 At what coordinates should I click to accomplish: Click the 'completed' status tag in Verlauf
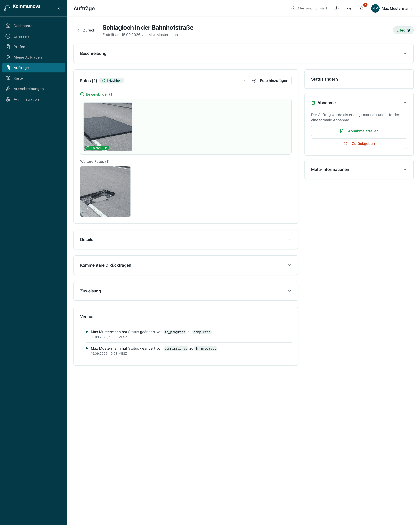[202, 332]
